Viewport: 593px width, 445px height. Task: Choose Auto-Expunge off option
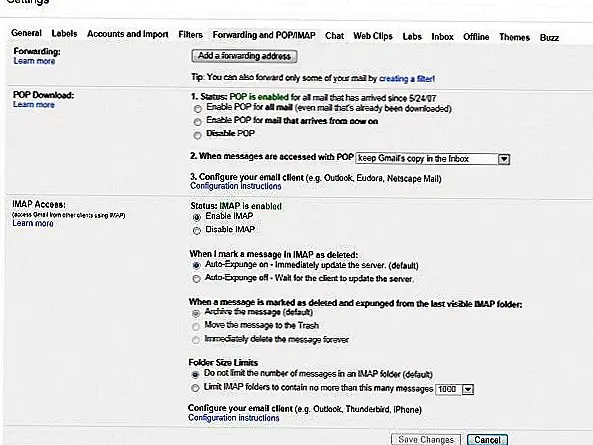(196, 279)
